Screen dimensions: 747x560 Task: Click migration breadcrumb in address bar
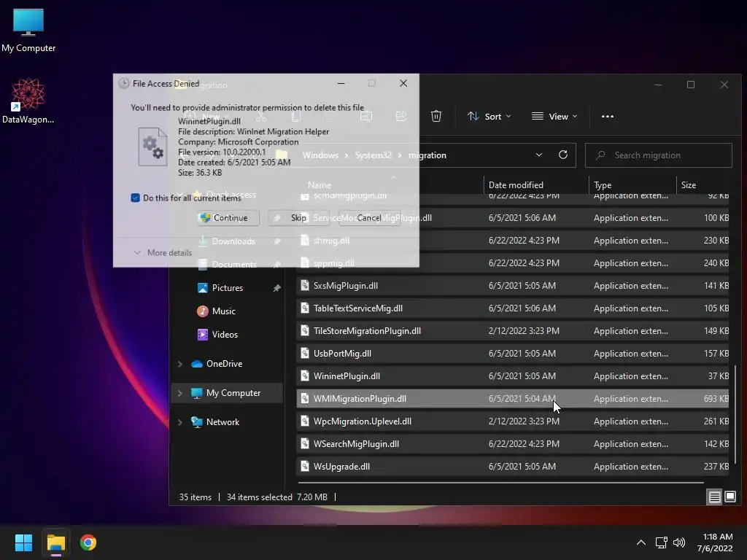[427, 155]
